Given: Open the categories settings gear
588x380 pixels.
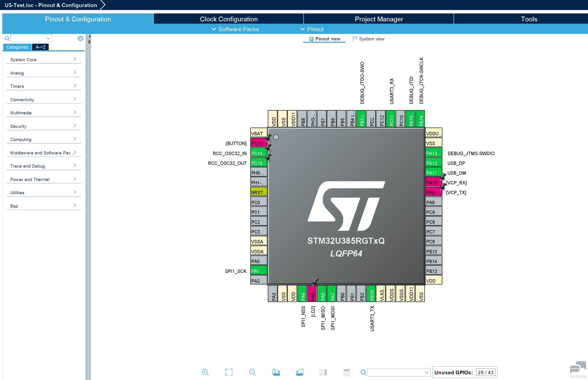Looking at the screenshot, I should pyautogui.click(x=80, y=38).
